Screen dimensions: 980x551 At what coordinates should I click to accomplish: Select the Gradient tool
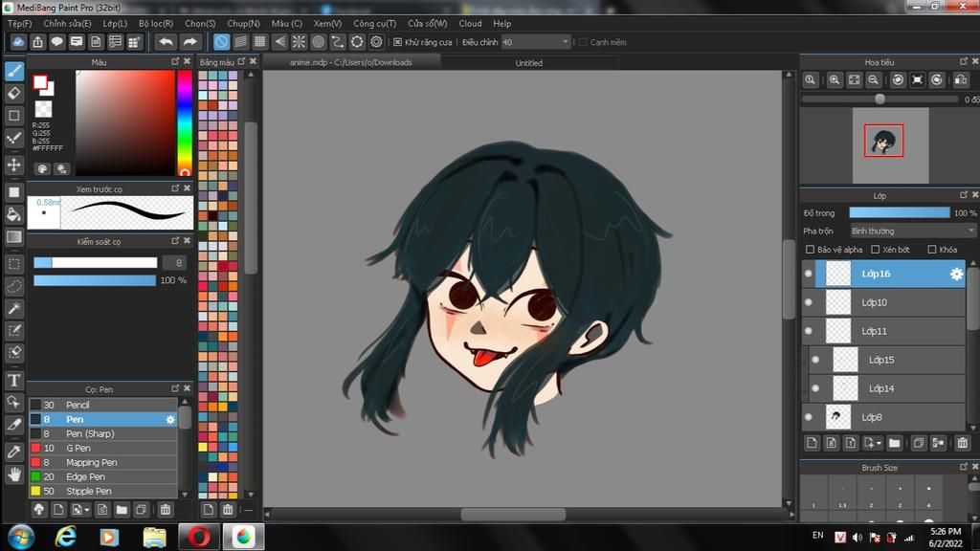[x=14, y=237]
